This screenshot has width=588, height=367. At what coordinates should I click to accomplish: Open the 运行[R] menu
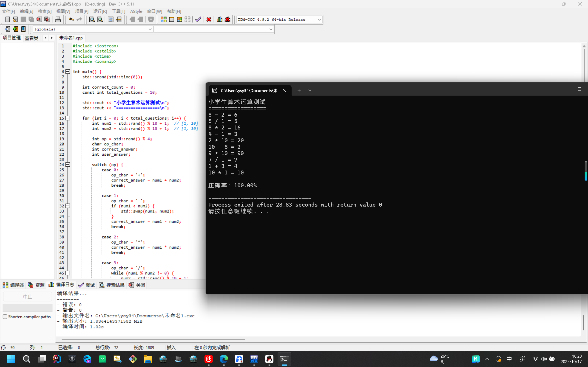click(100, 11)
